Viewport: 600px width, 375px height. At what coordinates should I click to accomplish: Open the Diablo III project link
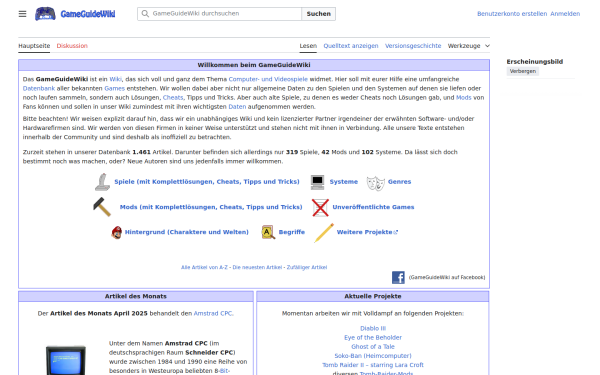(373, 328)
